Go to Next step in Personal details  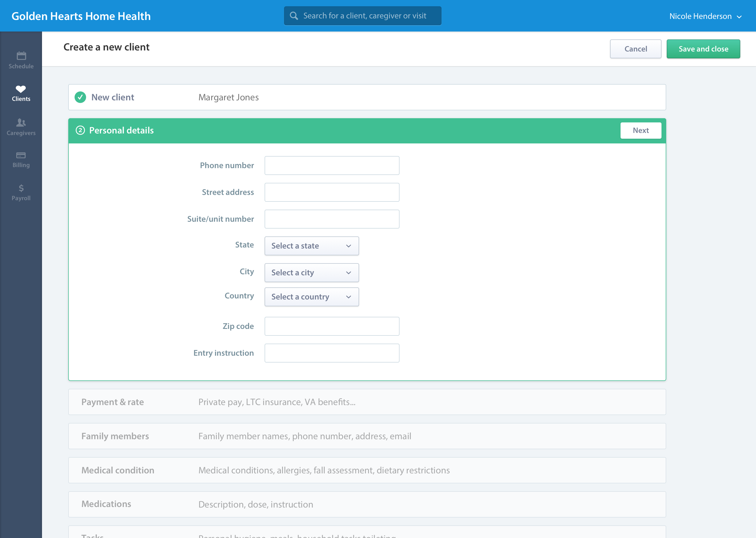click(x=641, y=131)
